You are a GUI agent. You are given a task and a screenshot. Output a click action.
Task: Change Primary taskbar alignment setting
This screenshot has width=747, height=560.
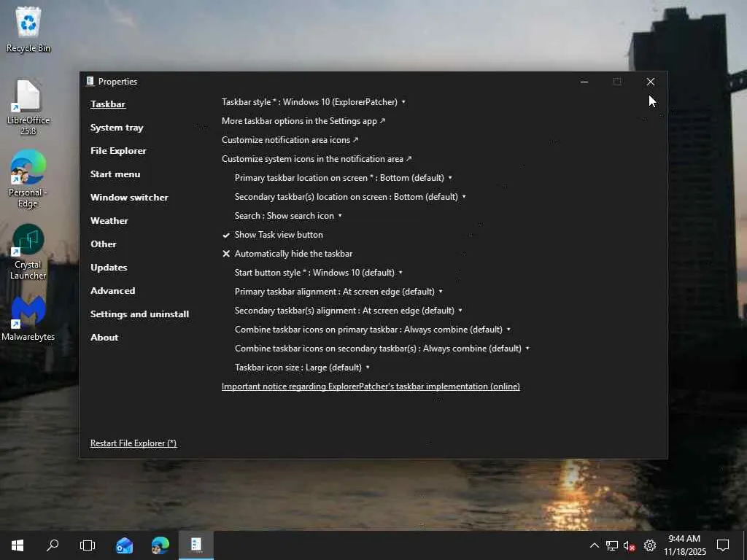(338, 292)
